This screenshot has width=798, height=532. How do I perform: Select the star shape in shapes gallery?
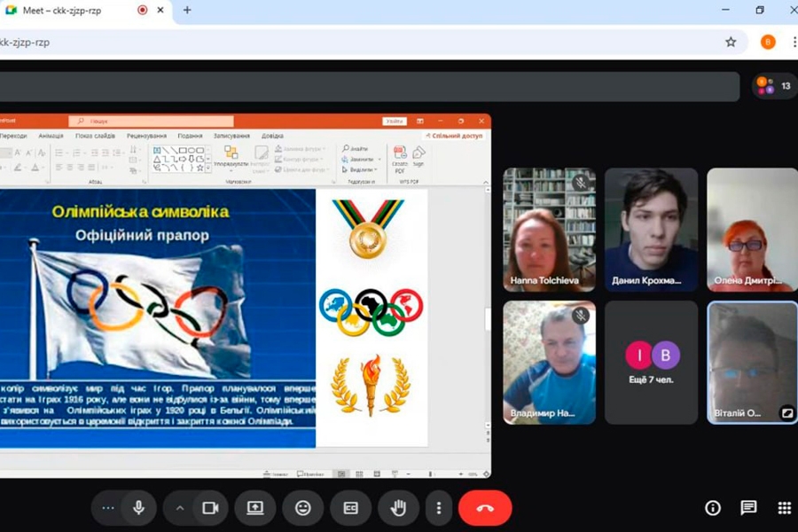200,168
